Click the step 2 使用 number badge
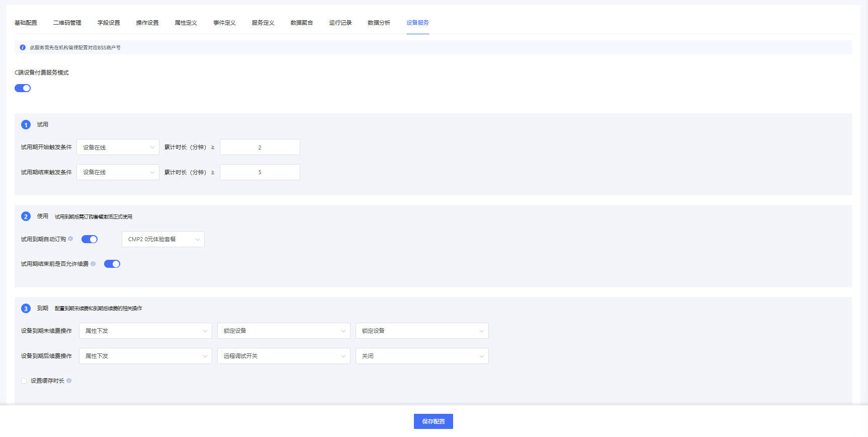 (26, 216)
